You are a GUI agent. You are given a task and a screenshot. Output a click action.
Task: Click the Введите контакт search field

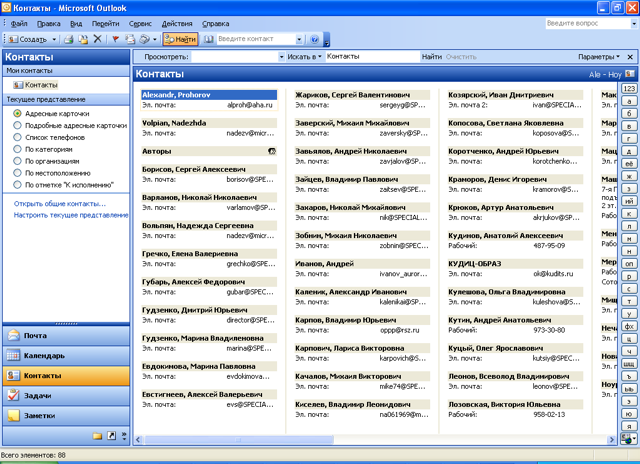click(x=256, y=39)
